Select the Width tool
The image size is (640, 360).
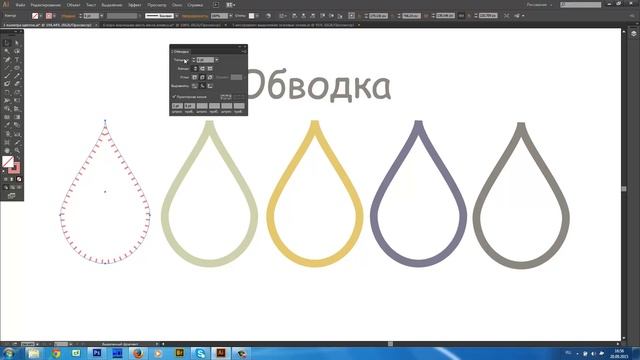[7, 100]
